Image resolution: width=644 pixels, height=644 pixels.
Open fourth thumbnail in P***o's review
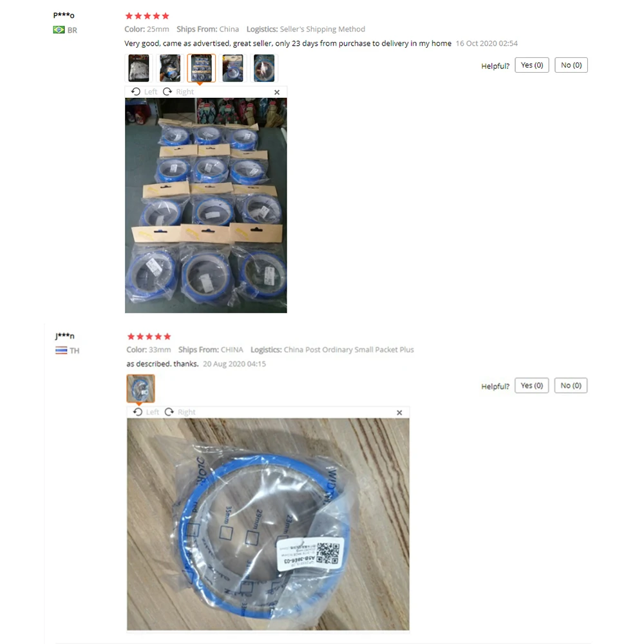point(232,68)
